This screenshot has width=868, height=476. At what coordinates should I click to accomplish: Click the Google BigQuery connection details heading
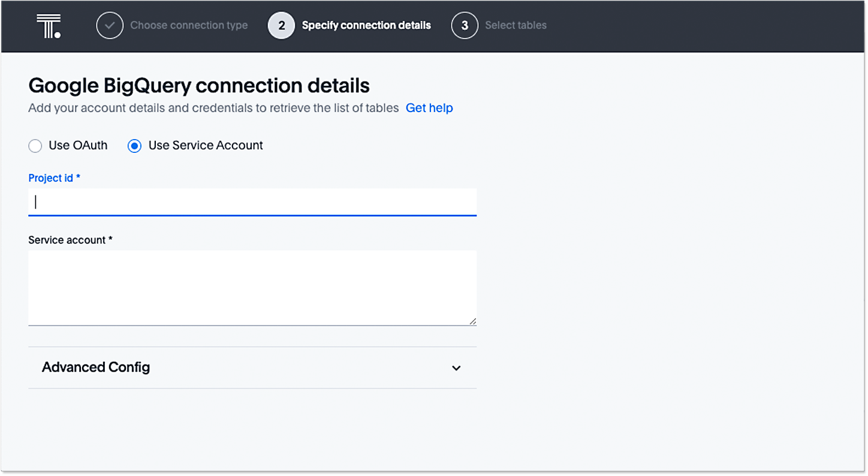point(199,86)
